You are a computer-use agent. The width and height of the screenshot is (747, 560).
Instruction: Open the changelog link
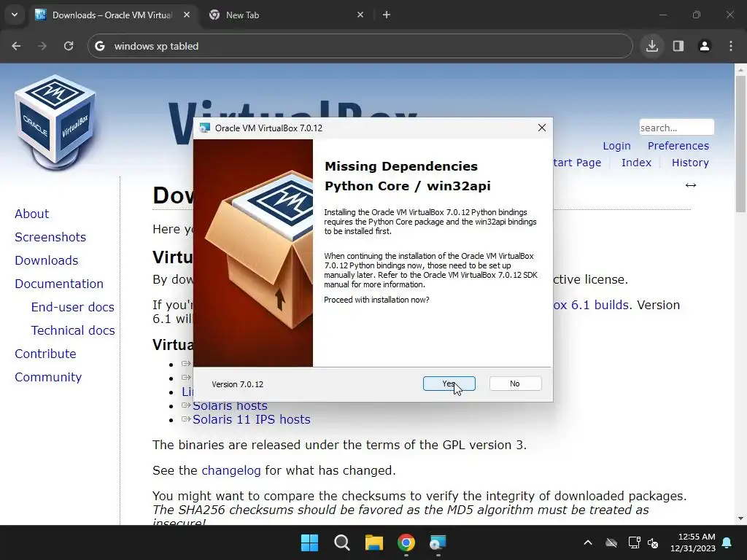tap(231, 470)
